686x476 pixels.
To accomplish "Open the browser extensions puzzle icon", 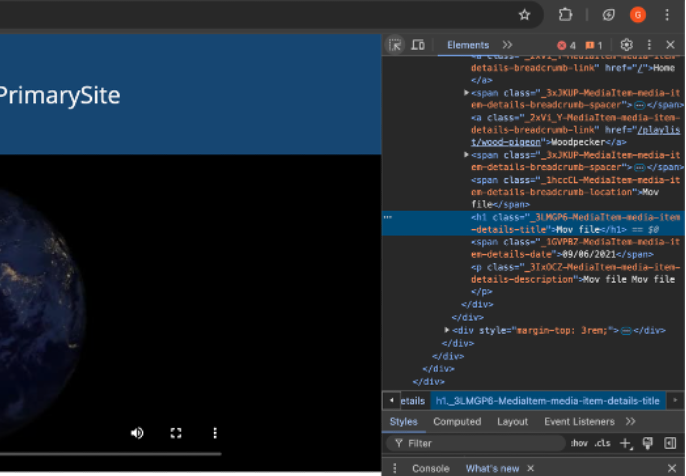I will pyautogui.click(x=565, y=15).
